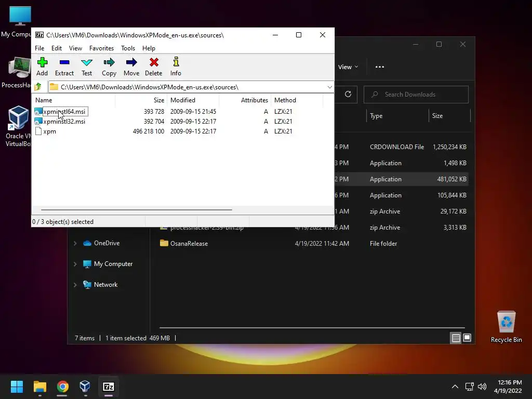The height and width of the screenshot is (399, 532).
Task: Open VirtualBox from taskbar
Action: pos(85,387)
